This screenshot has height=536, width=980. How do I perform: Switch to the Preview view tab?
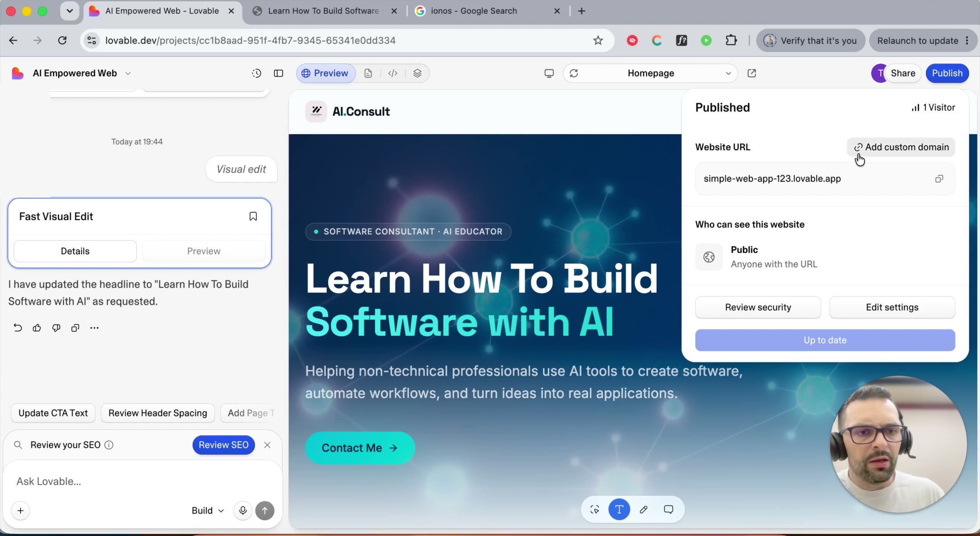[326, 73]
